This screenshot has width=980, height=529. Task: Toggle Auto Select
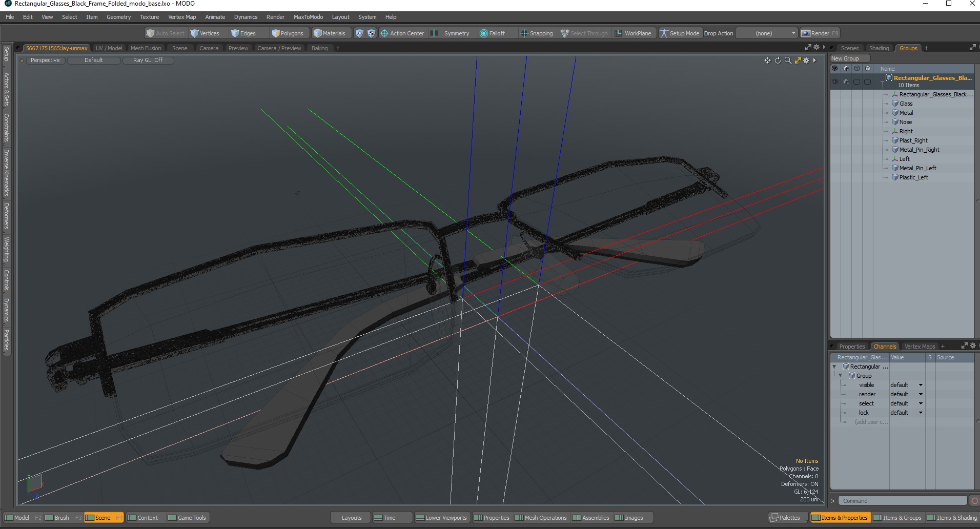click(x=166, y=33)
